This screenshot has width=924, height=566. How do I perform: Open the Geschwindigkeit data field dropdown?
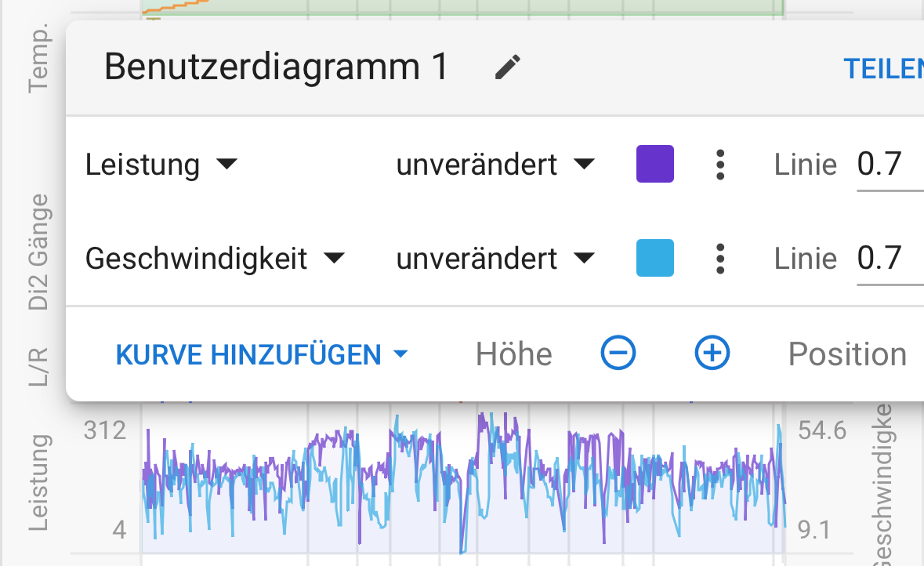pos(215,259)
